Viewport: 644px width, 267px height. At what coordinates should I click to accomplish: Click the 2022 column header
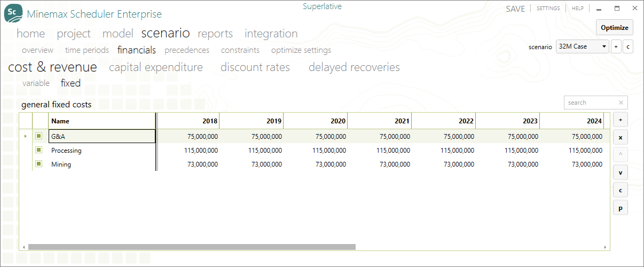point(444,121)
